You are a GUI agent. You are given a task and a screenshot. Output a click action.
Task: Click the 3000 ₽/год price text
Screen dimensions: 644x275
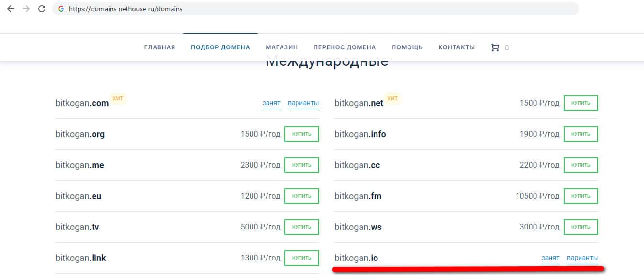539,227
